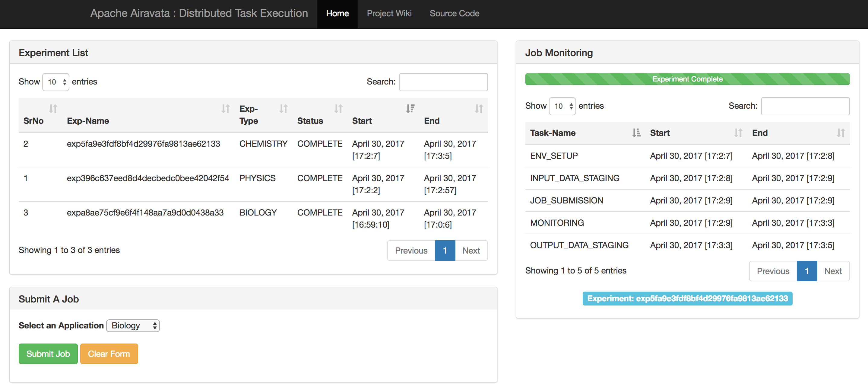
Task: Click Previous in Experiment List pagination
Action: [411, 251]
